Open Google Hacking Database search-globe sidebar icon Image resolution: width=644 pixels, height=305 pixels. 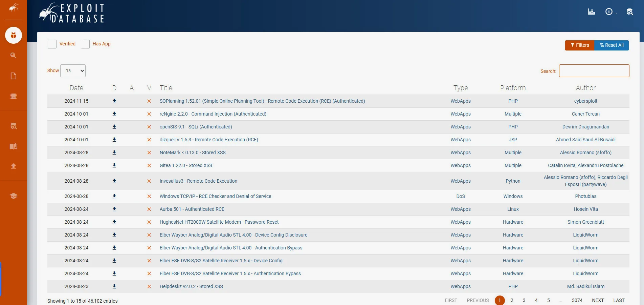click(14, 56)
